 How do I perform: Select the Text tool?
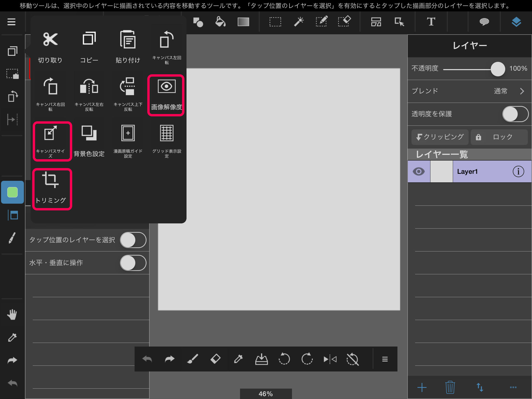click(431, 22)
